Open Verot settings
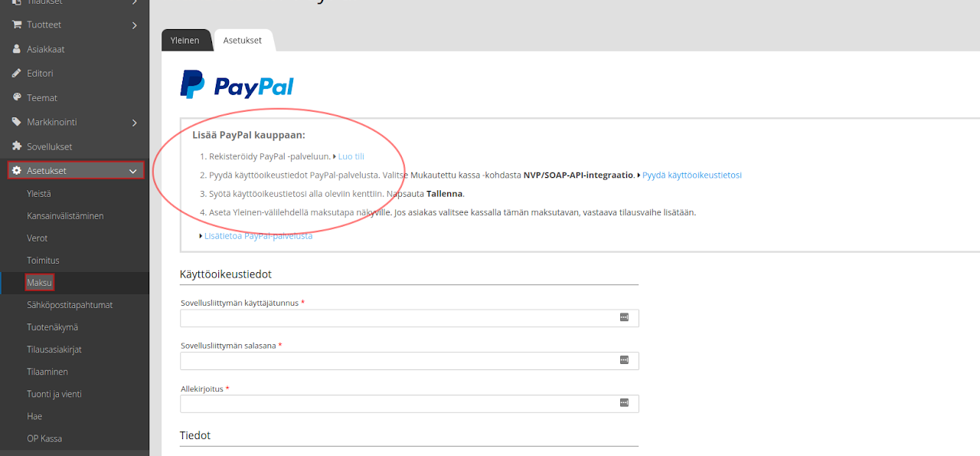Viewport: 980px width, 456px height. (x=38, y=238)
